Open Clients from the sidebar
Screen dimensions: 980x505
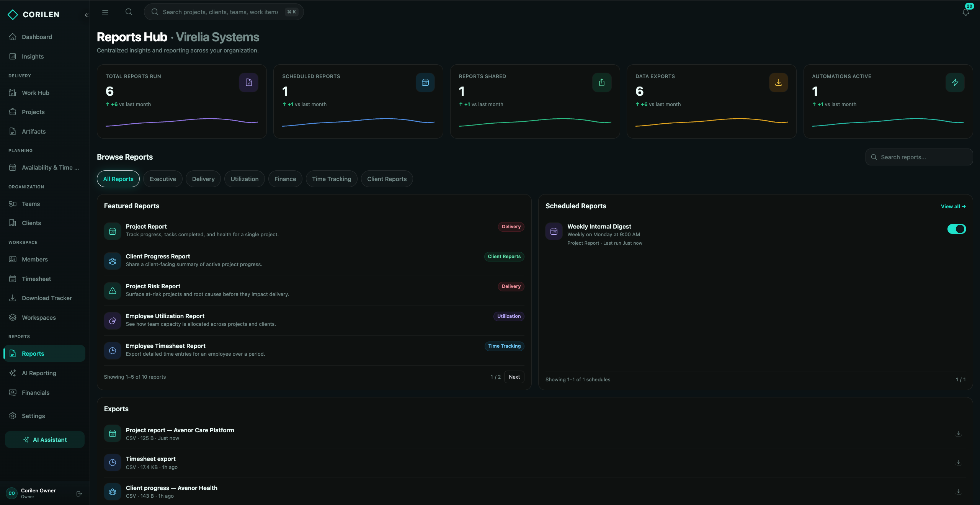coord(44,223)
